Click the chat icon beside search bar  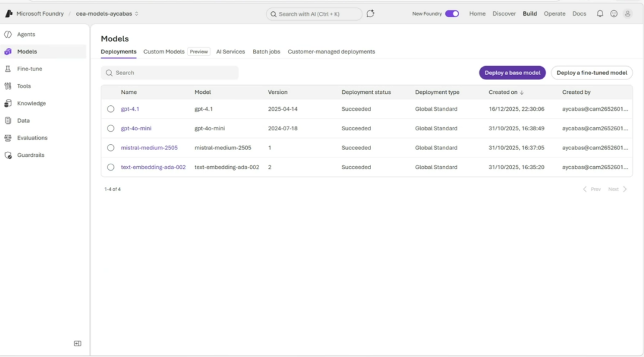(x=370, y=13)
